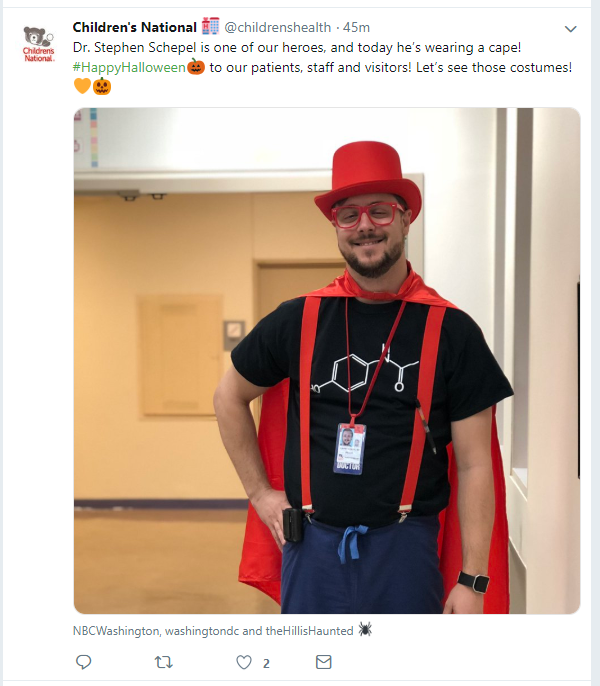
Task: Like the tweet with the heart icon
Action: (244, 662)
